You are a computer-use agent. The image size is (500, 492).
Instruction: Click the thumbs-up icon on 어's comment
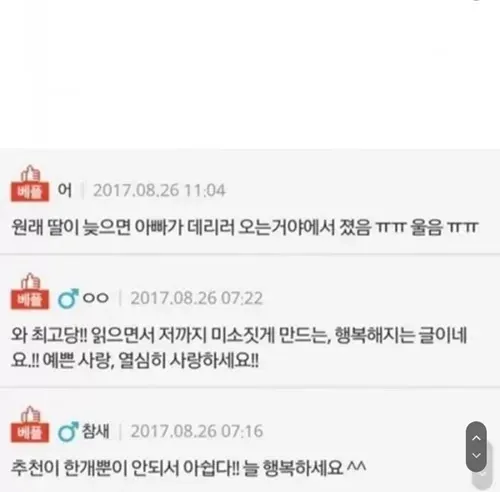[x=30, y=174]
